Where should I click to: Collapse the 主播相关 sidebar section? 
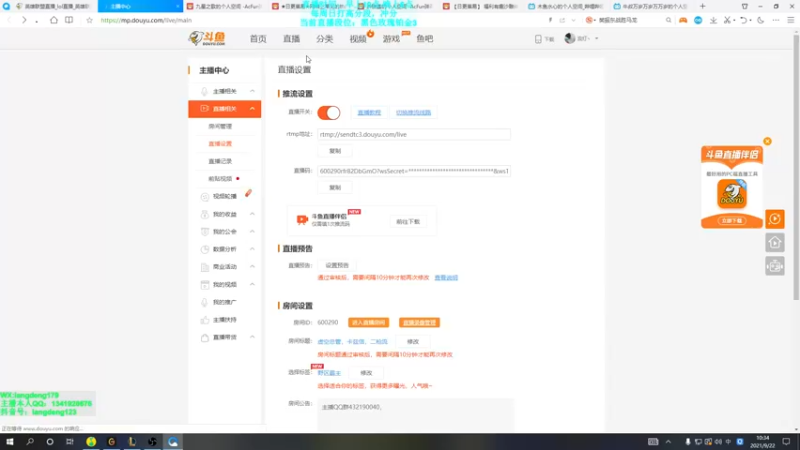point(252,91)
